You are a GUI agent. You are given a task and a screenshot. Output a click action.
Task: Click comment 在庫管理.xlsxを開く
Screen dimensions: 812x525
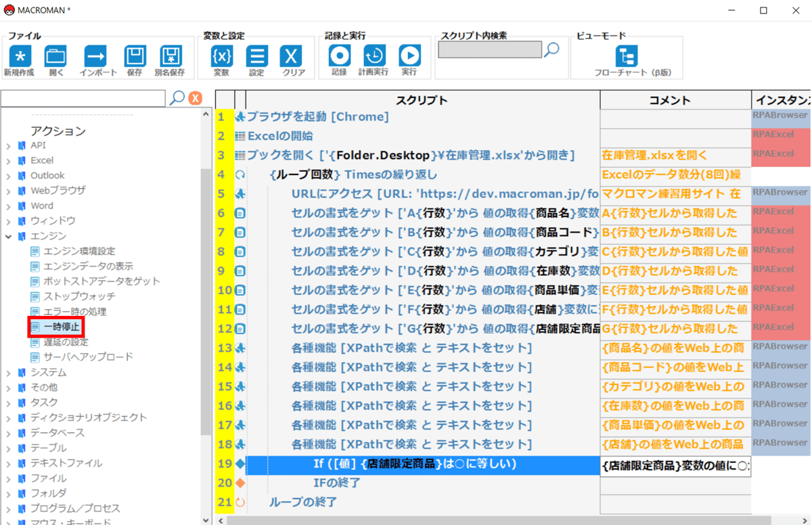pos(654,156)
